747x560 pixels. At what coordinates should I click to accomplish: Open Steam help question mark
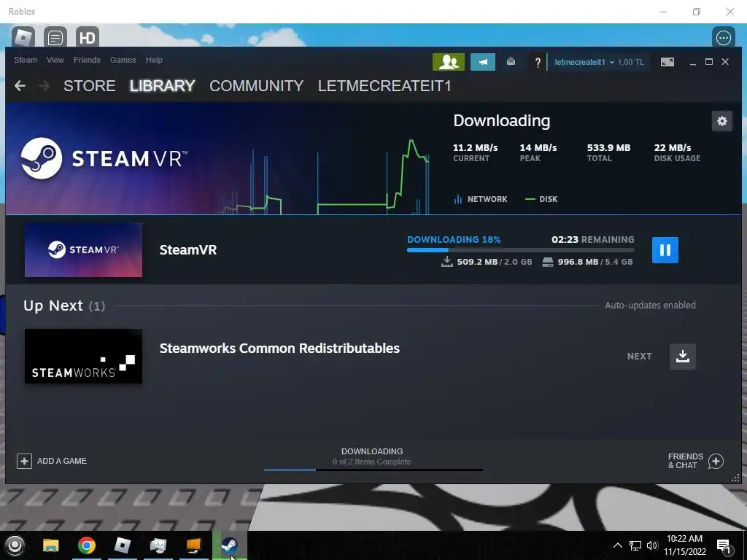pos(538,63)
